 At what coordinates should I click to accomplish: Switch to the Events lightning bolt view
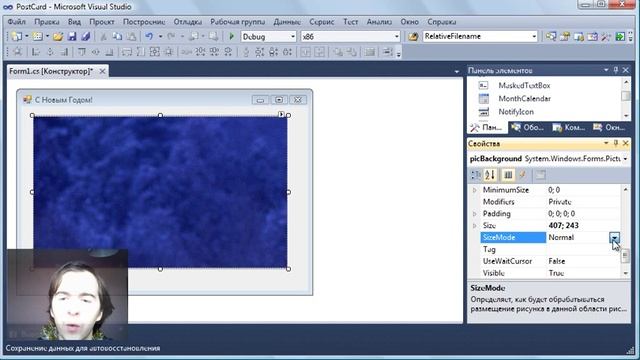click(522, 175)
